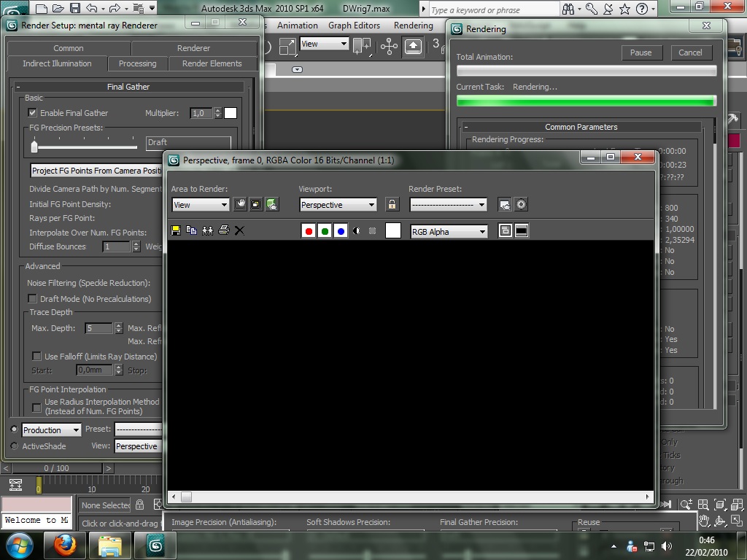This screenshot has height=560, width=747.
Task: Click the Edit Region hand icon
Action: (x=240, y=204)
